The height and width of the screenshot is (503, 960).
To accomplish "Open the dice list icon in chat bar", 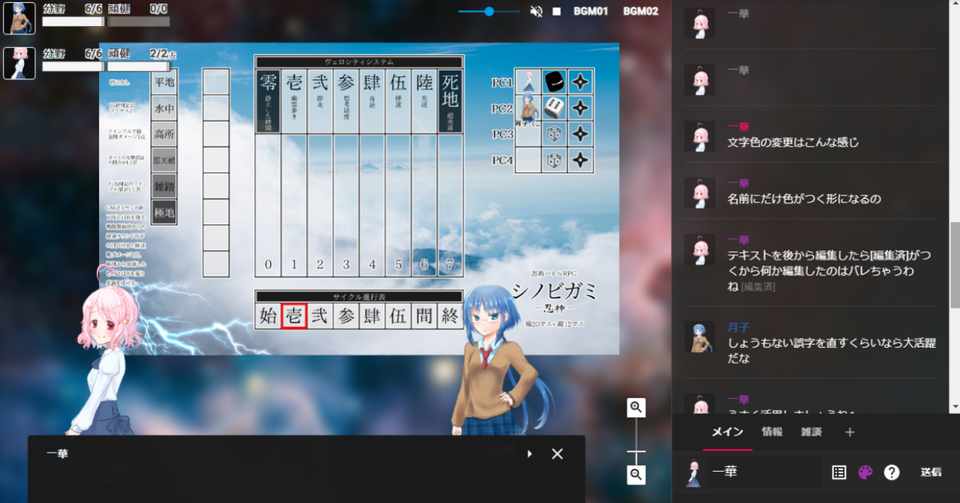I will pyautogui.click(x=839, y=472).
